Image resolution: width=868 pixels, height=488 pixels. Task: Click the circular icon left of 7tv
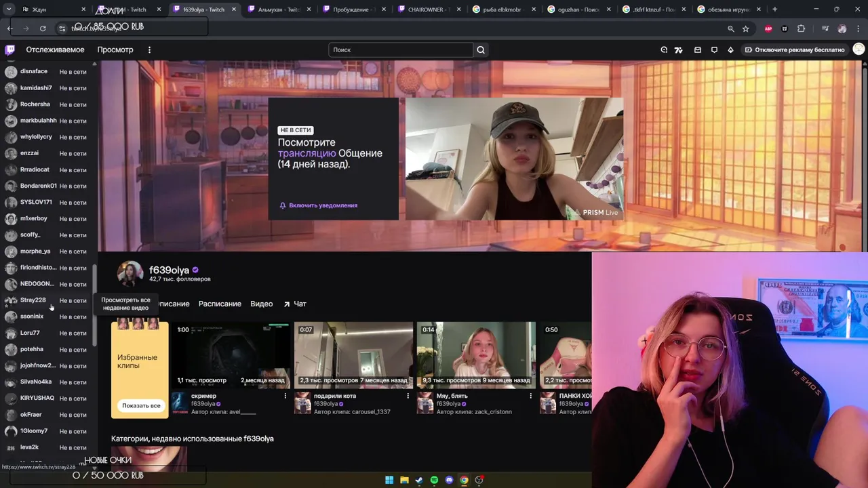(x=664, y=49)
